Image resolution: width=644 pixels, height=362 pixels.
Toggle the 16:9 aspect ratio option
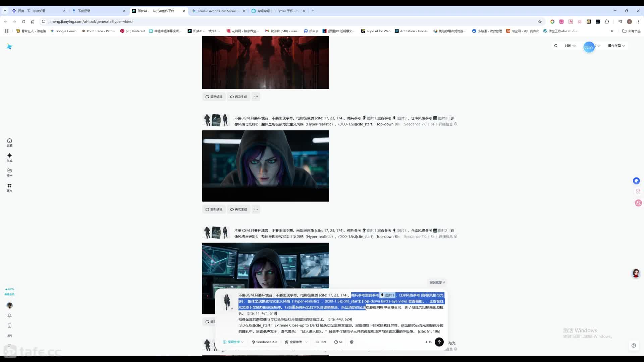click(321, 342)
